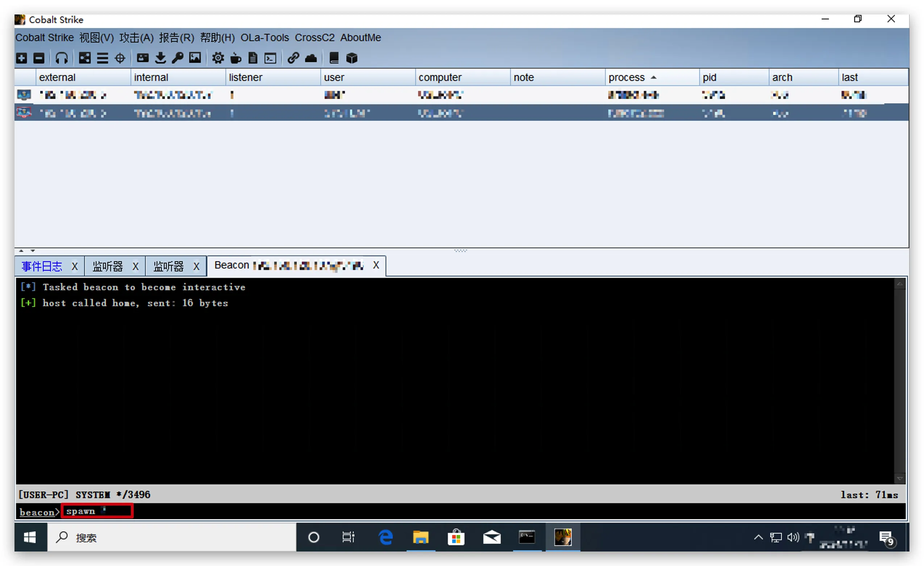
Task: Open the screenshots picture icon
Action: (x=195, y=58)
